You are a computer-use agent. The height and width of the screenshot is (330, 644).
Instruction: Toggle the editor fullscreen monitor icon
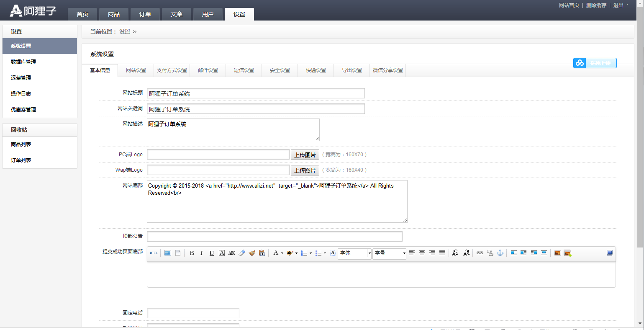coord(610,253)
